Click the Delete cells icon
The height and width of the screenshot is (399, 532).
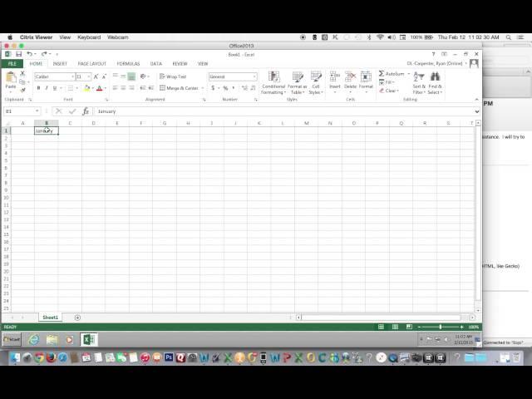coord(350,76)
